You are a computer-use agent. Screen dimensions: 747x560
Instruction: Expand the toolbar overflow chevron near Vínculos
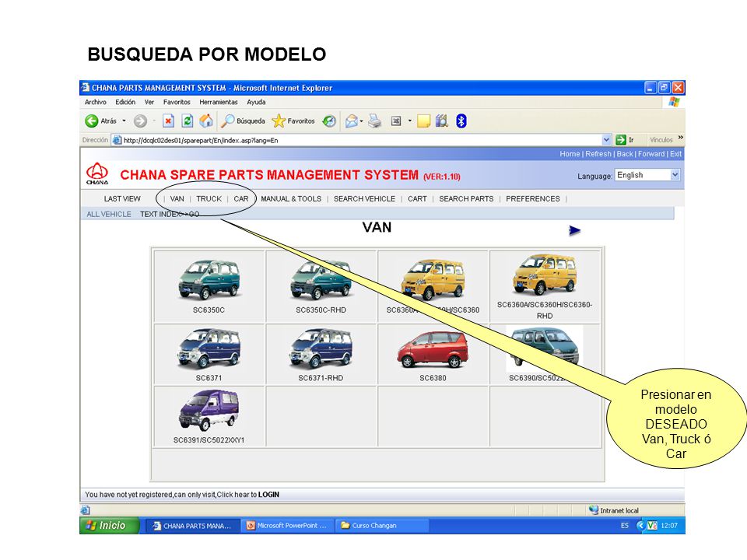coord(681,138)
